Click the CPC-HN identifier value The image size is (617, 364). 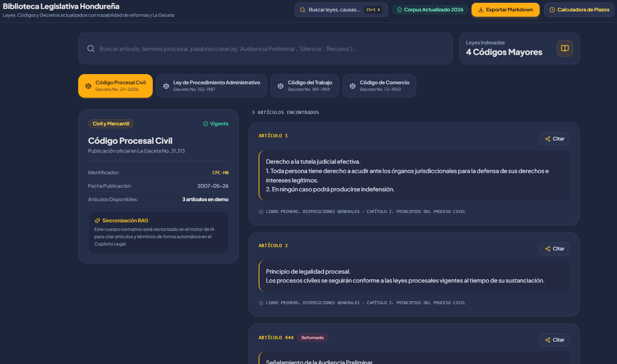[x=220, y=173]
